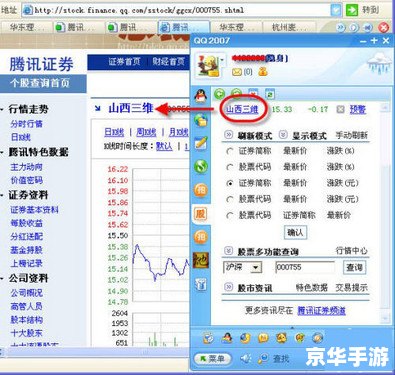Open the notepad-and-pencil sidebar icon in QQ
This screenshot has height=375, width=395.
tap(201, 143)
